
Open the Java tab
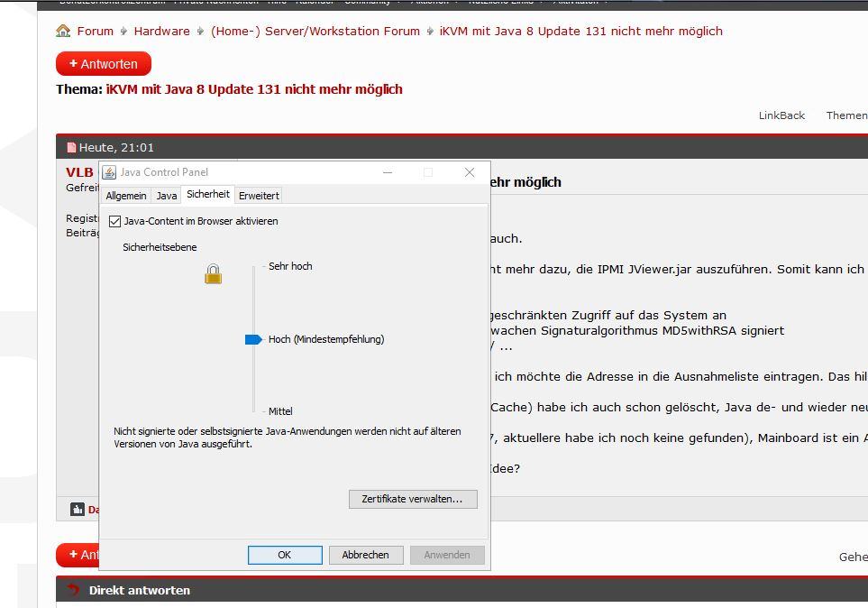pos(167,196)
